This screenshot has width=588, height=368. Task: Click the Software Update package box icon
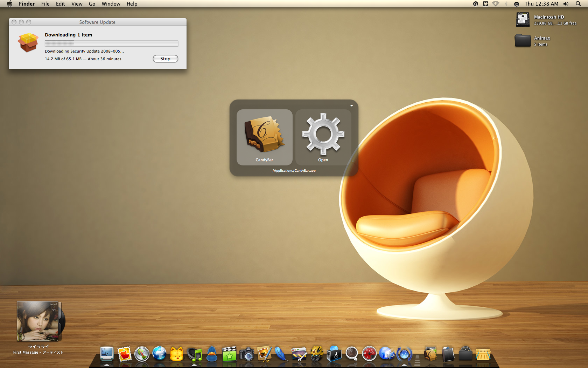click(28, 42)
